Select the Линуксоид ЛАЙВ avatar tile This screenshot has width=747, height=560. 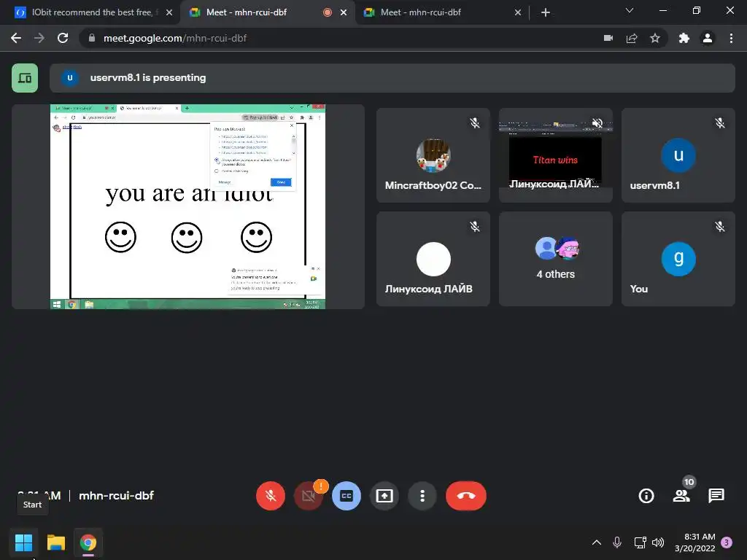coord(433,259)
